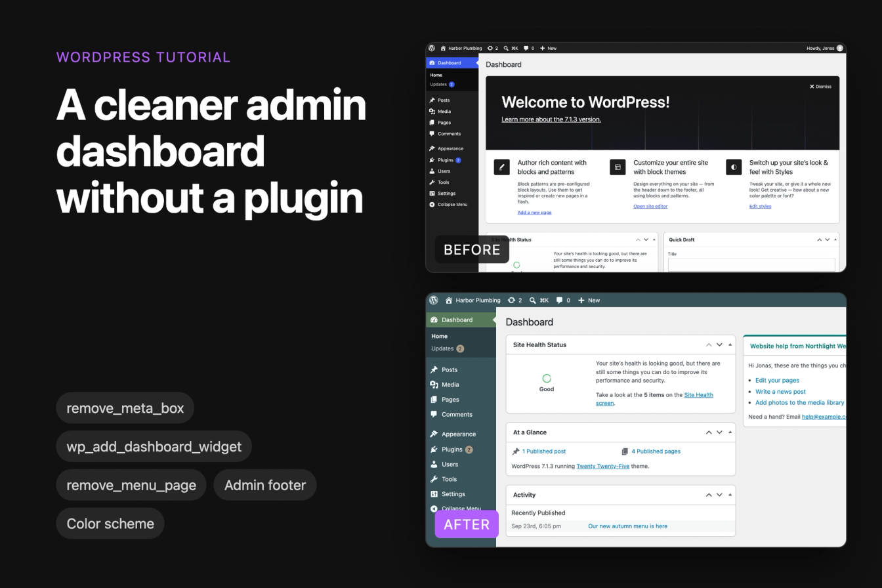
Task: Click WordPress logo in BEFORE screenshot toolbar
Action: tap(432, 48)
